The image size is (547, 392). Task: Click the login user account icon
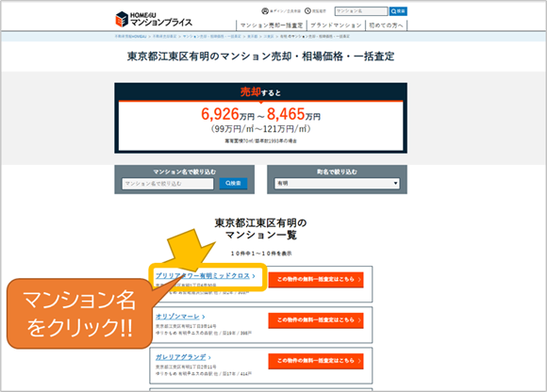point(265,11)
